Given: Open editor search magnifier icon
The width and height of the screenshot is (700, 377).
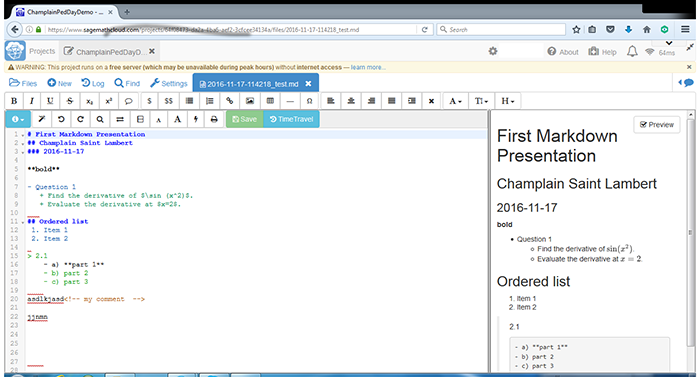Looking at the screenshot, I should point(100,119).
